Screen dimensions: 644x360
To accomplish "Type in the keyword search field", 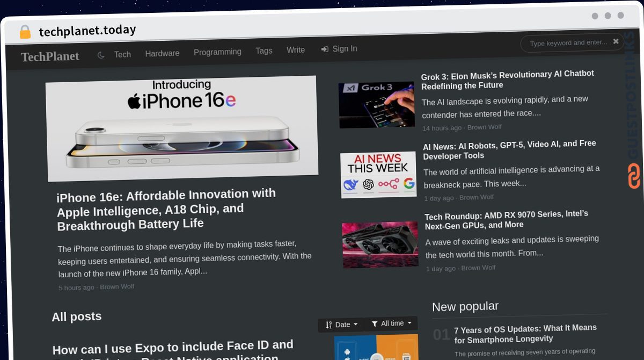I will 568,43.
